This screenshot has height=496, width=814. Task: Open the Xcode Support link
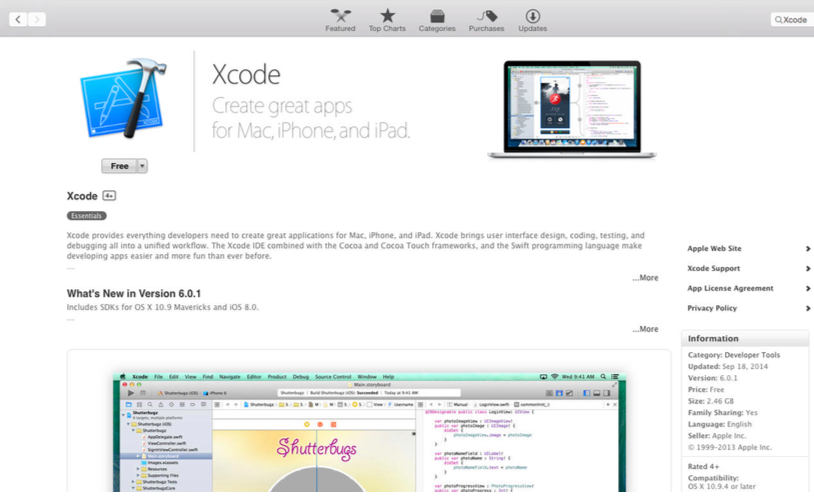[713, 269]
